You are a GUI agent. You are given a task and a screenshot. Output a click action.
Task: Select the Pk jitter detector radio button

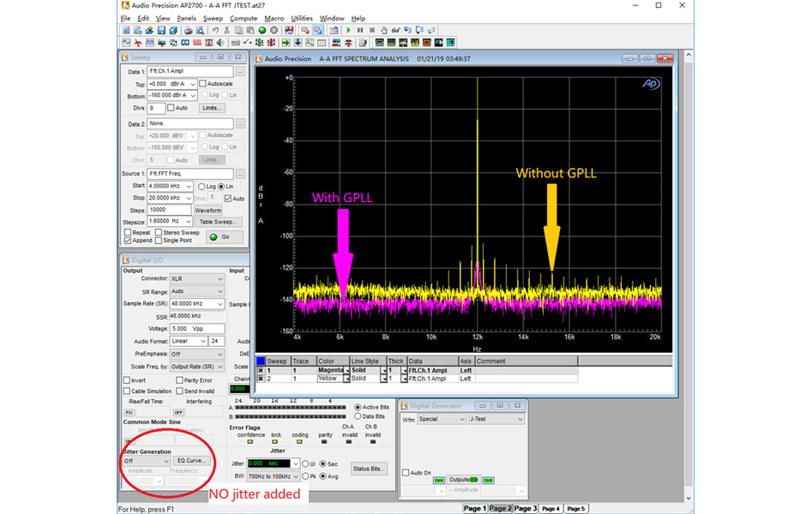point(305,476)
